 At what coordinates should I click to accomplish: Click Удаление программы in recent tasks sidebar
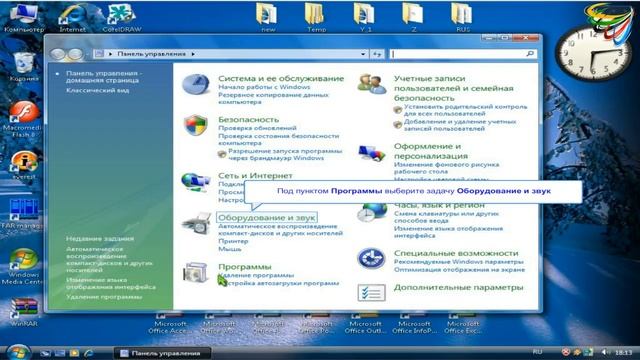pos(104,297)
